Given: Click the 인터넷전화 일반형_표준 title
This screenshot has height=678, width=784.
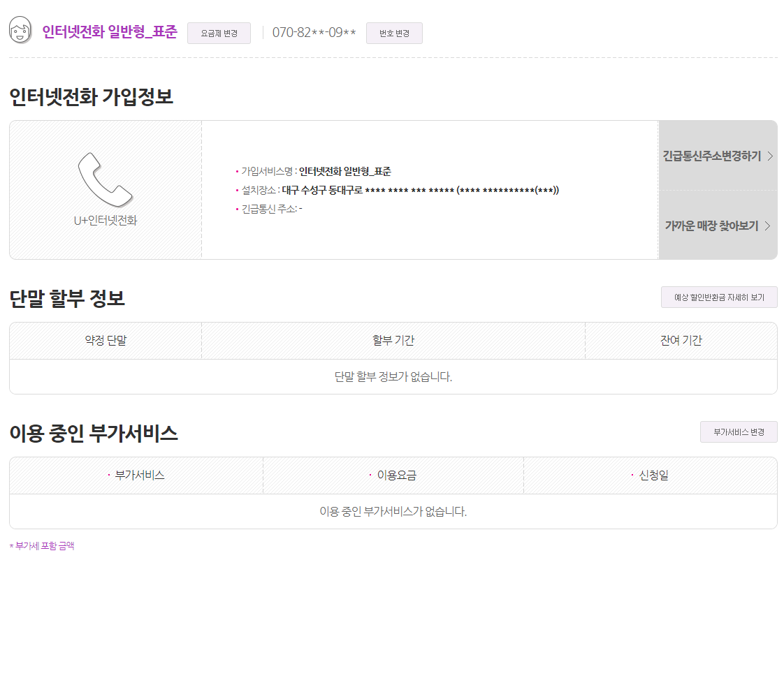Looking at the screenshot, I should point(108,32).
